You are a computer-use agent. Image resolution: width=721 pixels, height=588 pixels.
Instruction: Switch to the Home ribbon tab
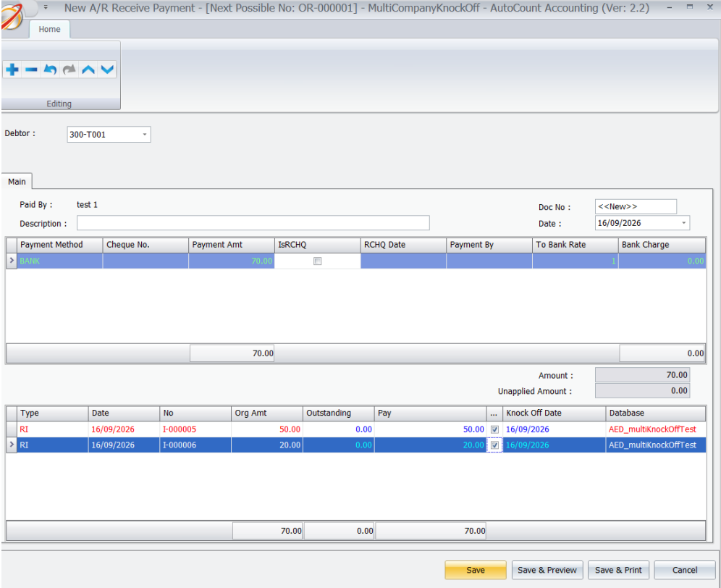[50, 29]
